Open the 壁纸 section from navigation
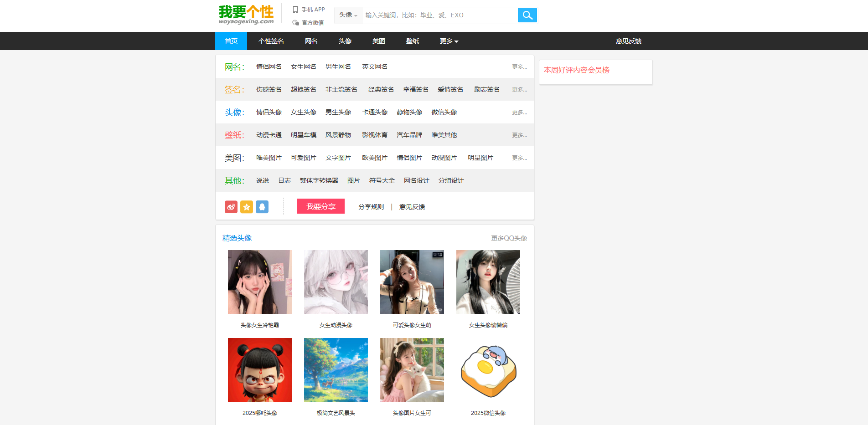 (412, 41)
